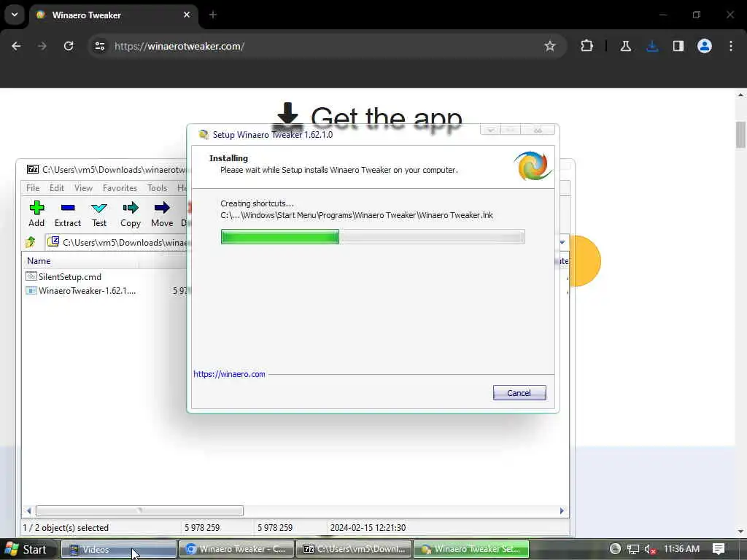Open 7-Zip Edit menu
The image size is (747, 560).
coord(57,187)
